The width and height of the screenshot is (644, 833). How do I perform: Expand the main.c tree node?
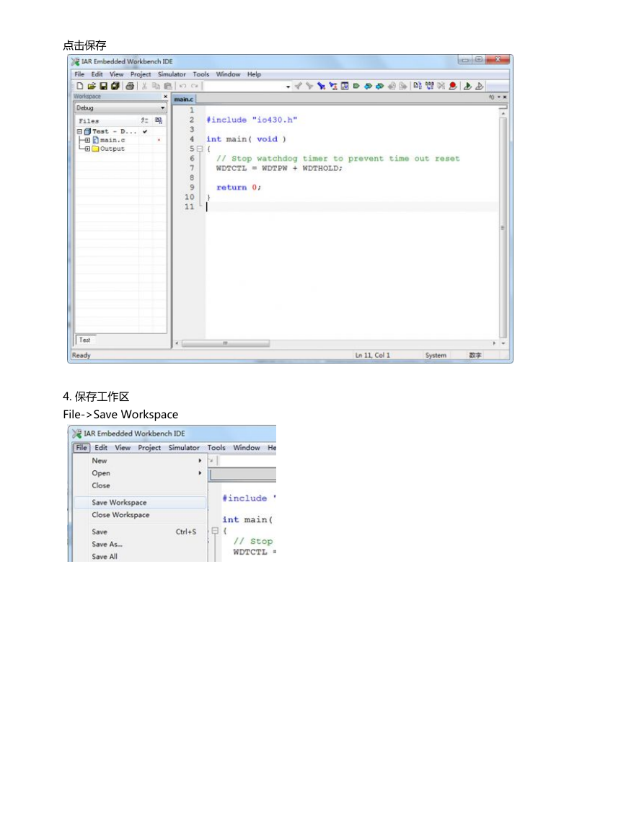(88, 140)
